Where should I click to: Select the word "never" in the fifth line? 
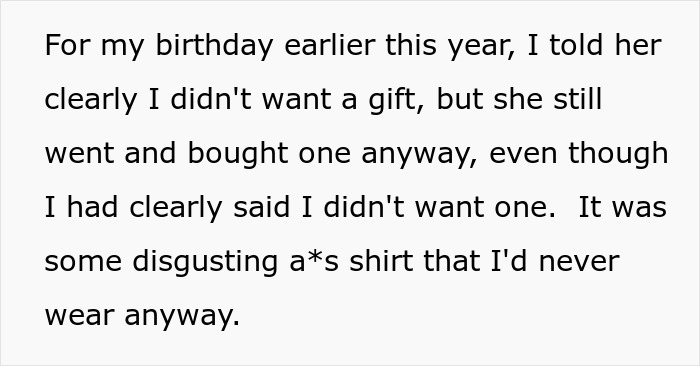(579, 263)
